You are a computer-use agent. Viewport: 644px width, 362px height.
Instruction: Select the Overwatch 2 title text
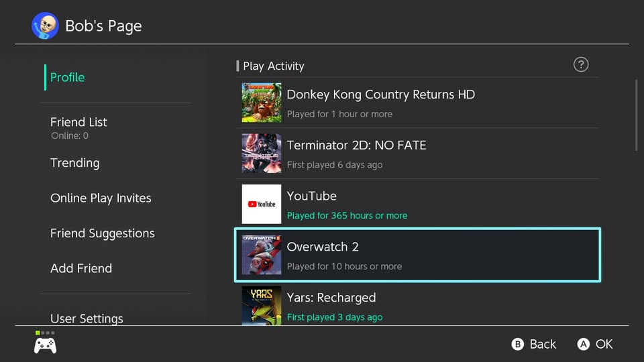pyautogui.click(x=323, y=247)
